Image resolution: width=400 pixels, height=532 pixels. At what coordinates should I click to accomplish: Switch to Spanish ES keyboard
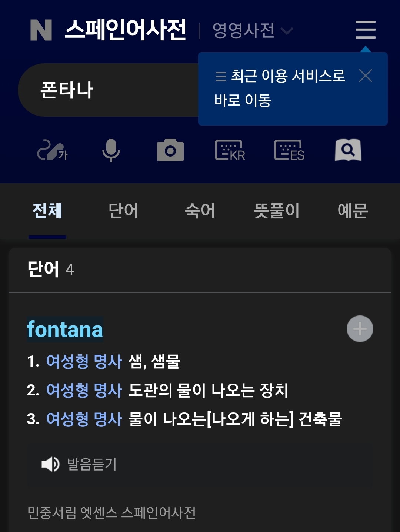tap(289, 150)
